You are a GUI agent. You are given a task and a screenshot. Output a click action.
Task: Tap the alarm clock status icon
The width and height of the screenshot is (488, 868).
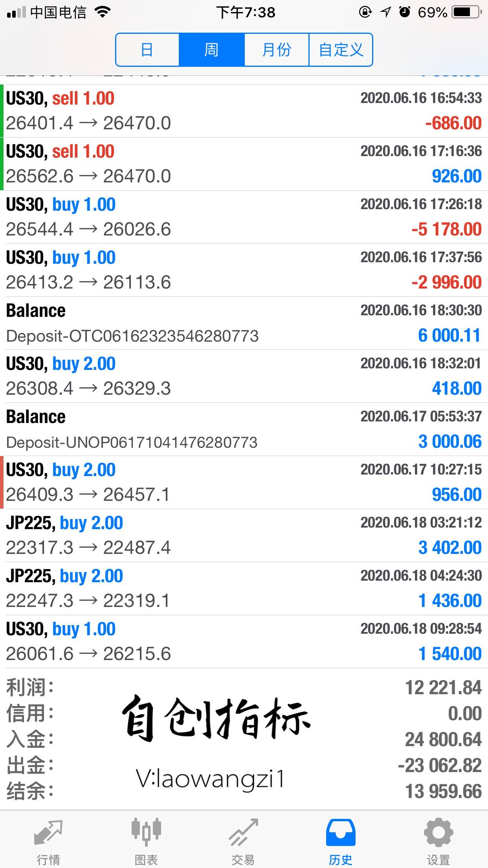405,13
